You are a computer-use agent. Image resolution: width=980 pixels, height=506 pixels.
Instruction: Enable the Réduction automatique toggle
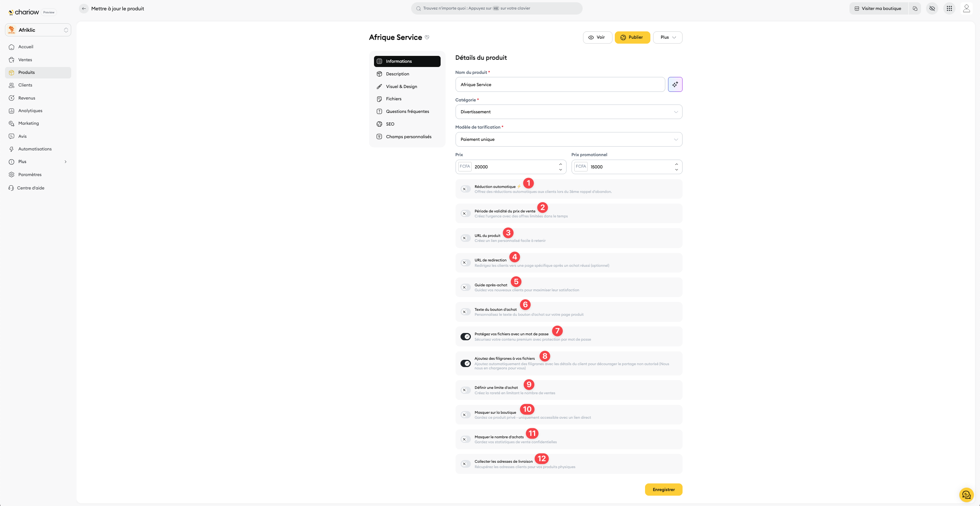[465, 189]
